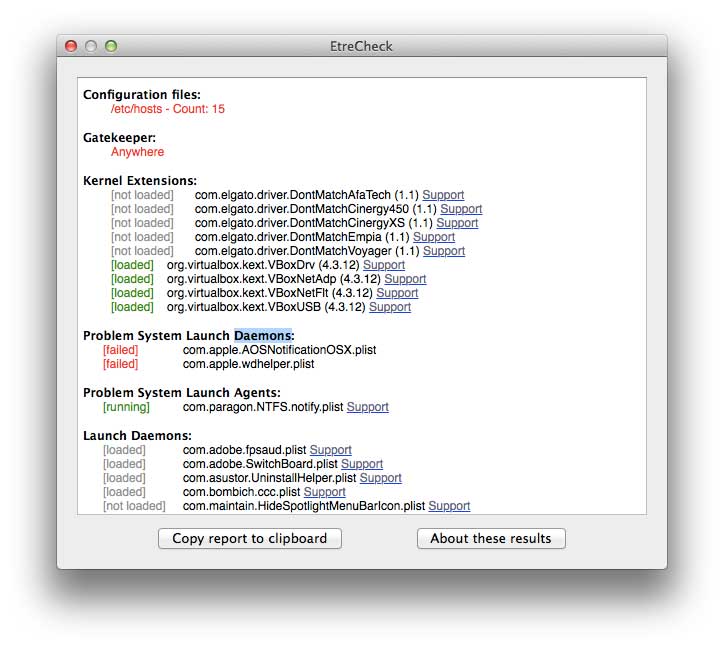Image resolution: width=724 pixels, height=648 pixels.
Task: Click com.apple.wdhelper.plist entry
Action: tap(248, 364)
